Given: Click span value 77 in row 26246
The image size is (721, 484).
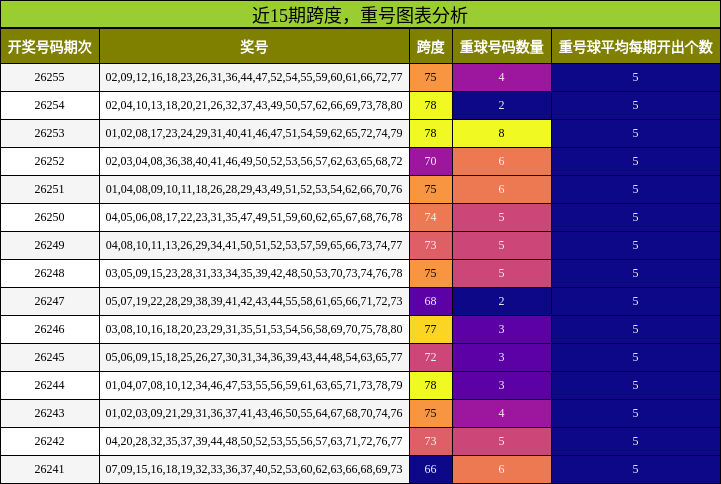Looking at the screenshot, I should point(431,330).
